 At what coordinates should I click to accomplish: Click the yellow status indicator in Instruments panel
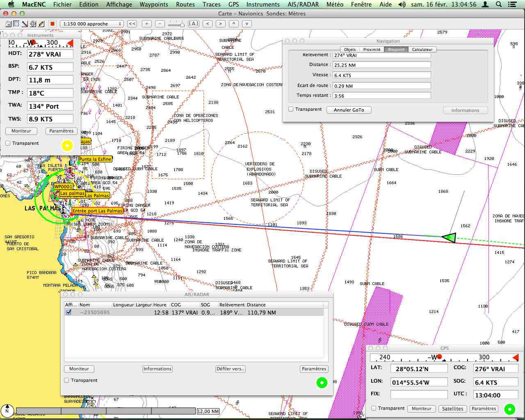[x=67, y=145]
